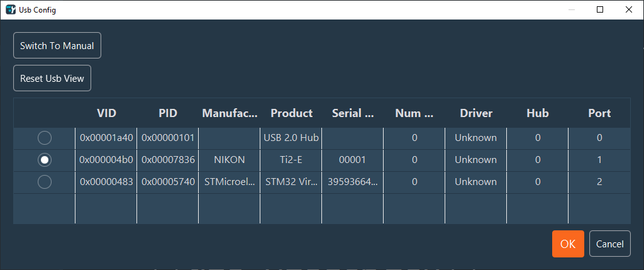Click the VID column header
Viewport: 644px width, 270px height.
[106, 113]
